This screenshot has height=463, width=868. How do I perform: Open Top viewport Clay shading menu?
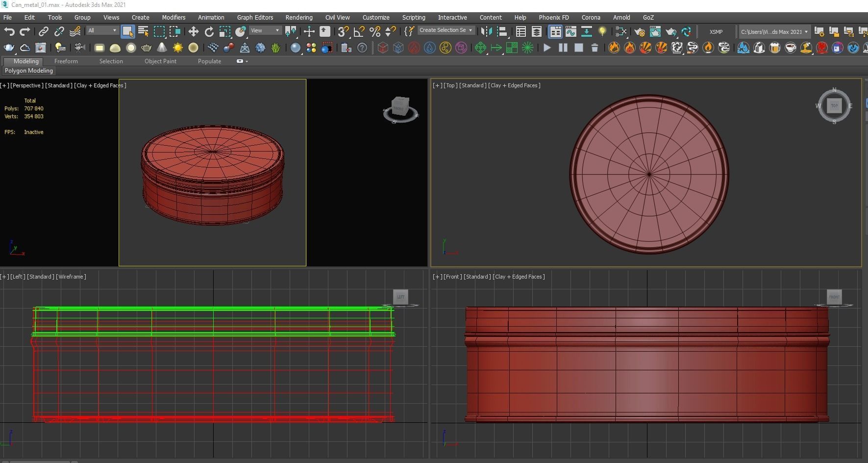[x=514, y=85]
